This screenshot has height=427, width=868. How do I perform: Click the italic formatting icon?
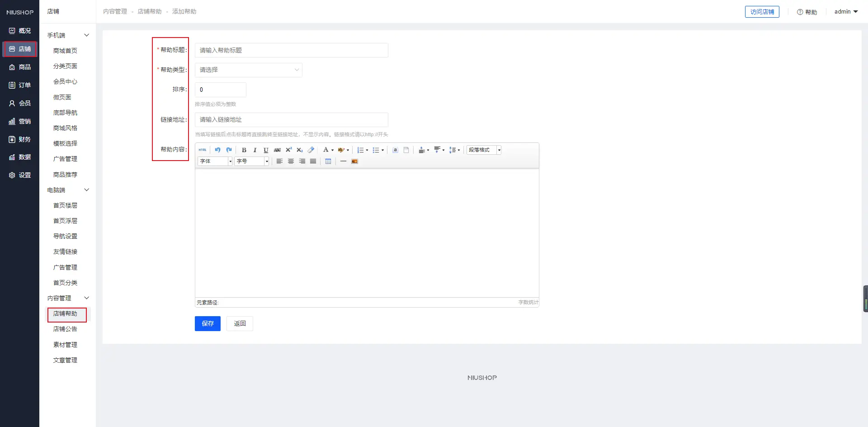255,150
